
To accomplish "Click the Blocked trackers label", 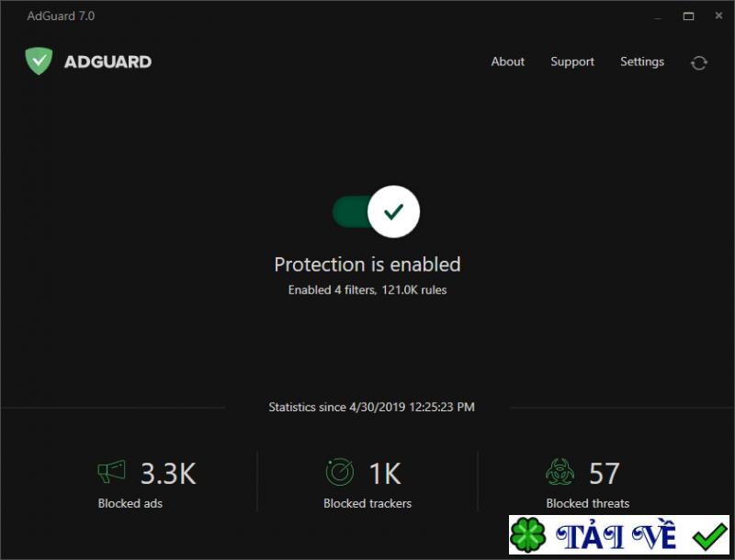I will point(367,503).
